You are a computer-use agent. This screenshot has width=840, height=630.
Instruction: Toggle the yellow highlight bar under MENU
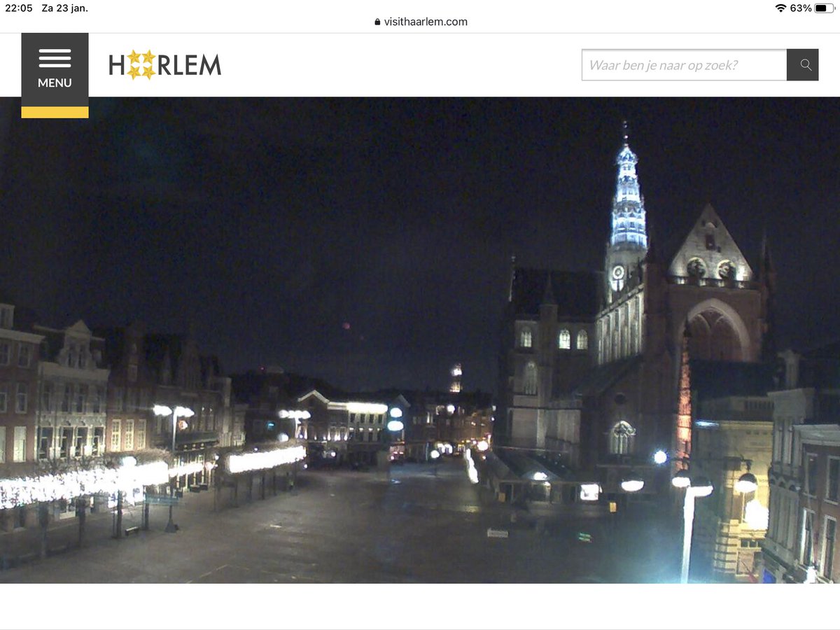55,112
